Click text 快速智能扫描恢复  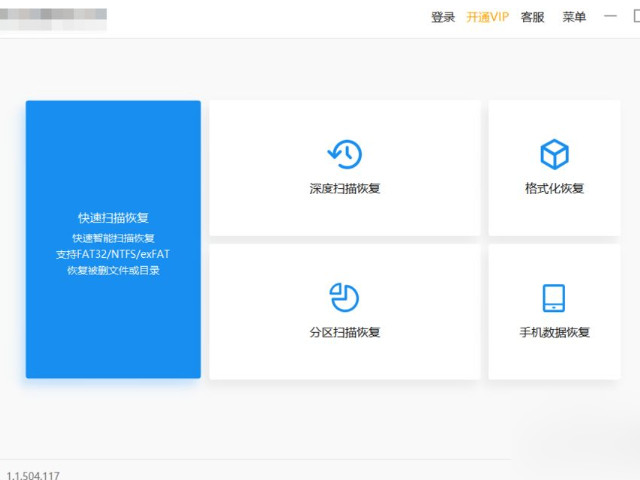[x=113, y=238]
